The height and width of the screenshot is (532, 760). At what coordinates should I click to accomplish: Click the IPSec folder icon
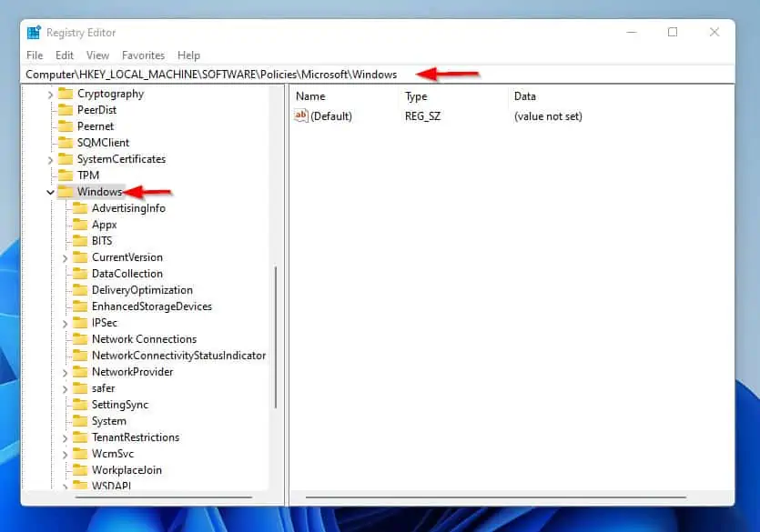pos(80,323)
